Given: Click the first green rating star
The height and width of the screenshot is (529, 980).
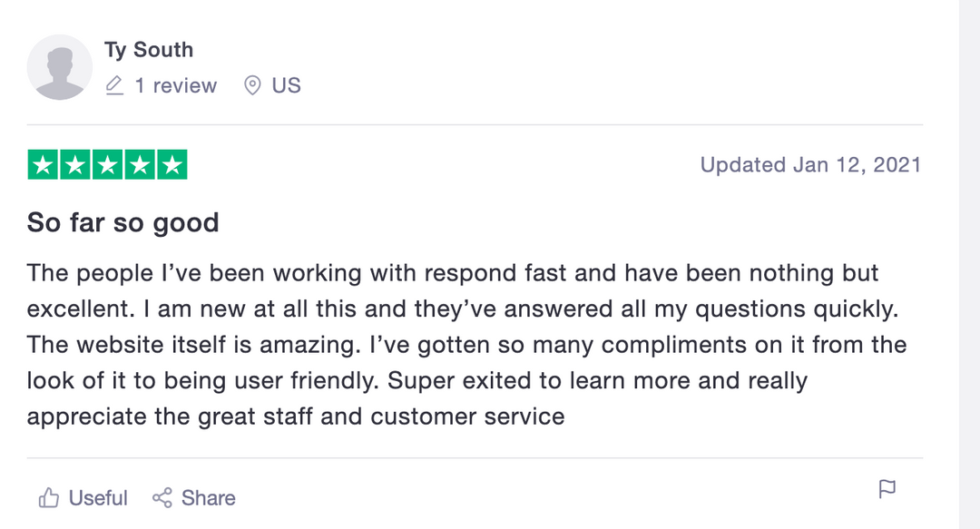Looking at the screenshot, I should (x=44, y=165).
